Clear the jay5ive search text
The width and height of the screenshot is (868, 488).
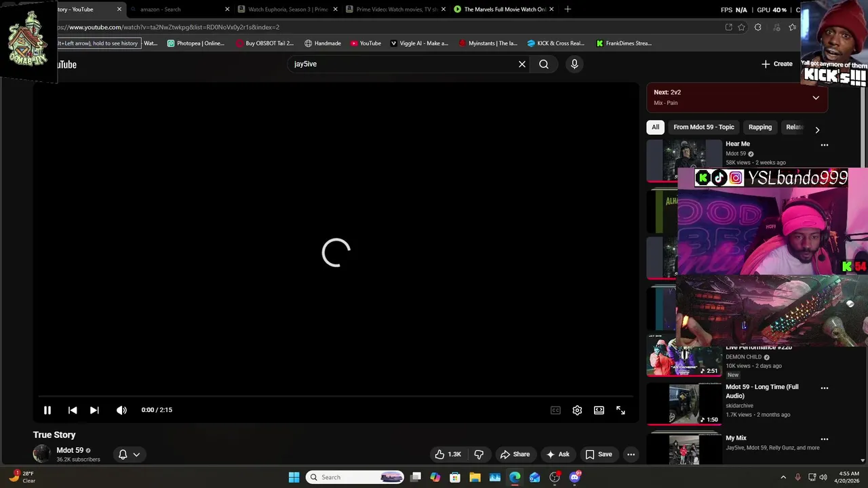pos(522,64)
